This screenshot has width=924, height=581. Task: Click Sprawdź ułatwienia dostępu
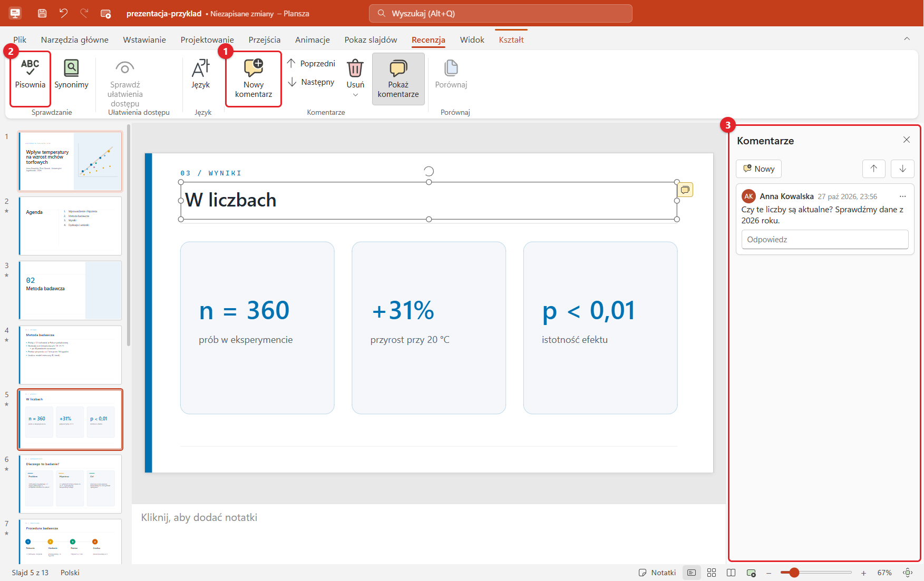click(125, 82)
